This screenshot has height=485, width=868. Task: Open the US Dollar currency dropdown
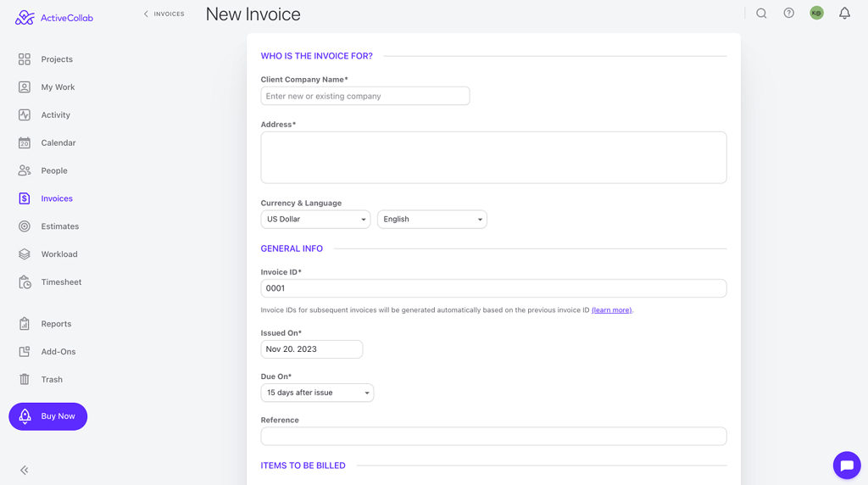tap(315, 220)
